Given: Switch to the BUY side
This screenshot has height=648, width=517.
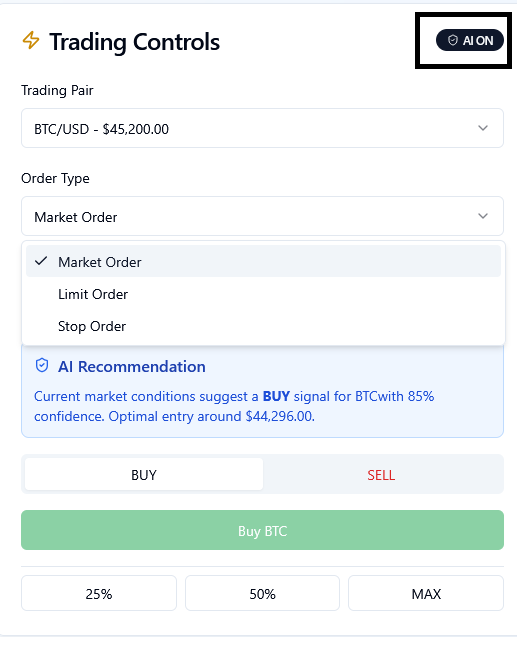Looking at the screenshot, I should coord(143,474).
